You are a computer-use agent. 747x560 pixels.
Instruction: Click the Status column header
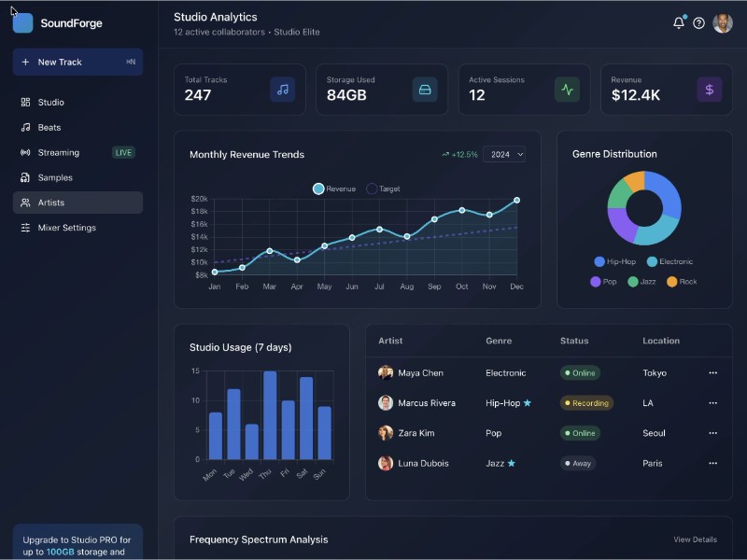tap(574, 341)
